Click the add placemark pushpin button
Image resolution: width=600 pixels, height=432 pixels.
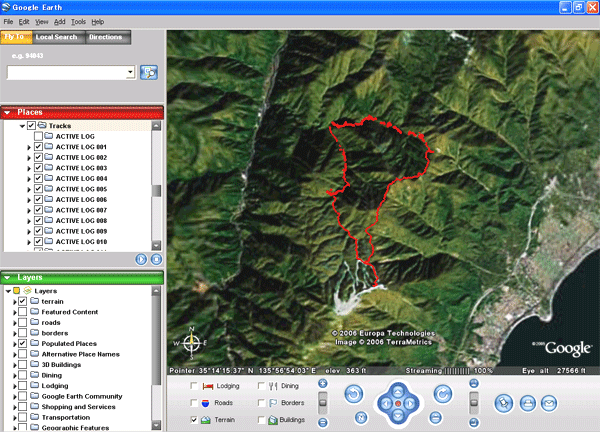point(505,402)
